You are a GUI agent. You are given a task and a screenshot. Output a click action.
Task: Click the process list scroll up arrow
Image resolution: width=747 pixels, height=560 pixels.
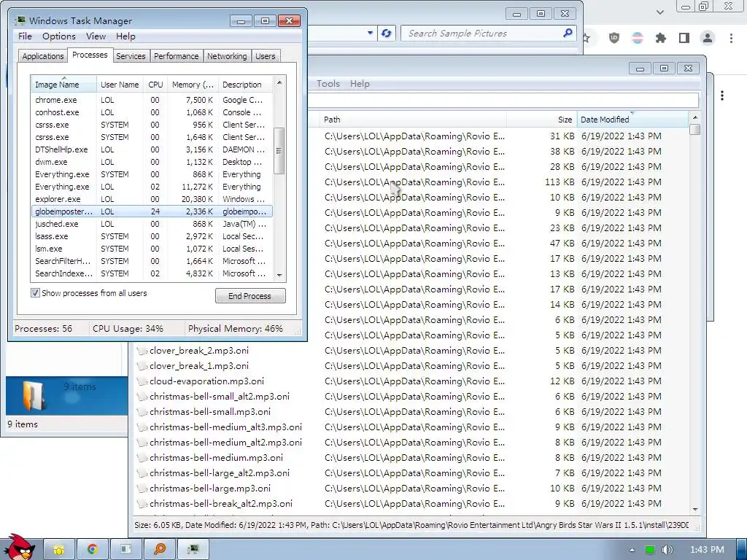coord(279,82)
